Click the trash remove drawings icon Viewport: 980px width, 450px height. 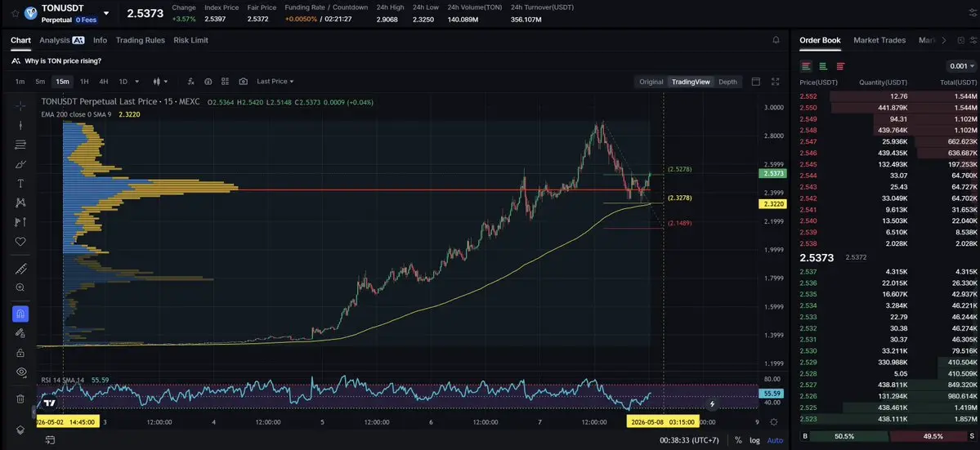coord(20,399)
